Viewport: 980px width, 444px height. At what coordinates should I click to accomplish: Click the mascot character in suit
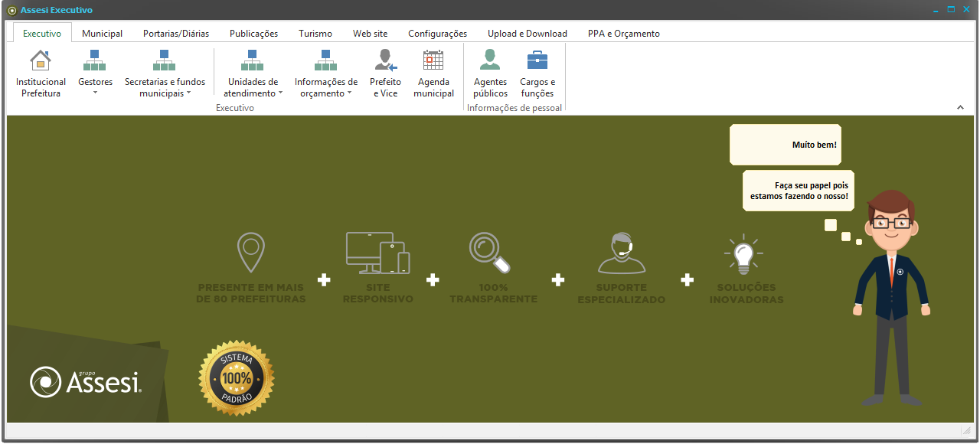pos(890,297)
